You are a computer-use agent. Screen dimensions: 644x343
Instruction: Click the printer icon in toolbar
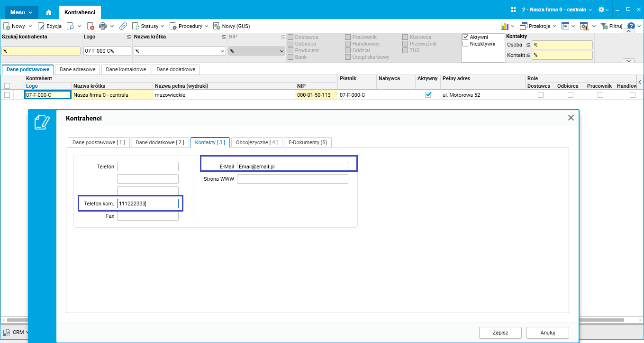point(102,26)
